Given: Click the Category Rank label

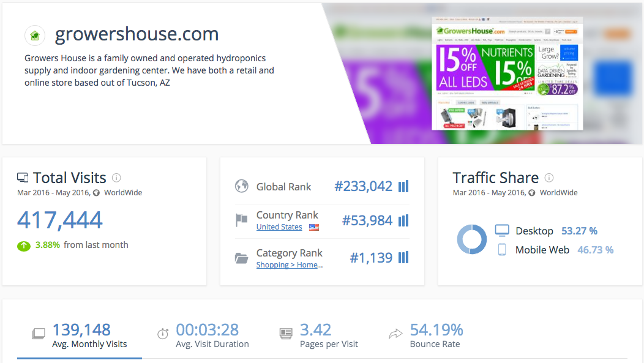Looking at the screenshot, I should pos(290,253).
